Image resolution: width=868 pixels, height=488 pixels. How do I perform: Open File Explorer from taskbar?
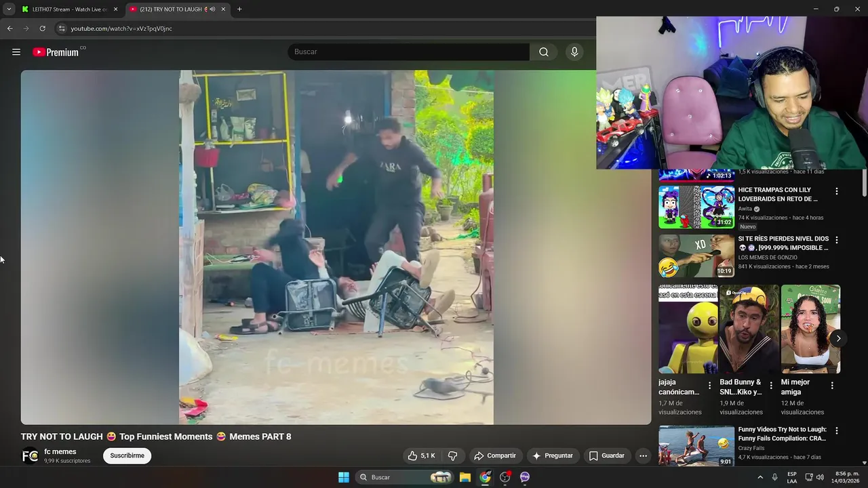pos(465,477)
